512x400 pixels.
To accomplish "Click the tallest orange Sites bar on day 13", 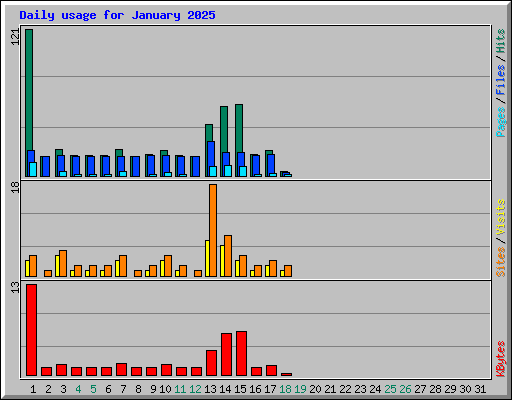I will pos(213,230).
